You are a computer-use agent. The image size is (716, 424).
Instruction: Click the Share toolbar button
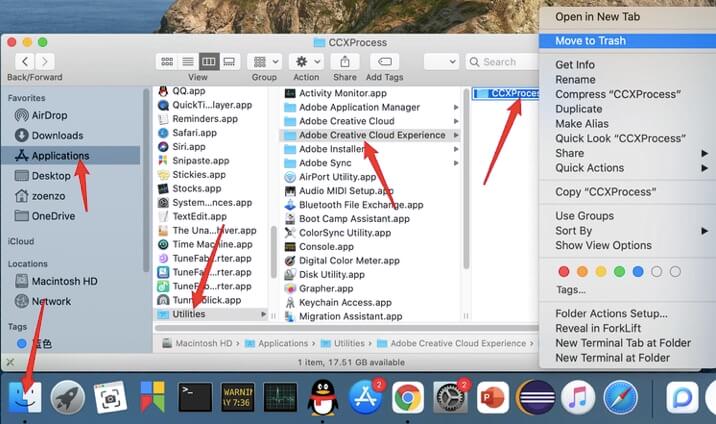(x=345, y=62)
